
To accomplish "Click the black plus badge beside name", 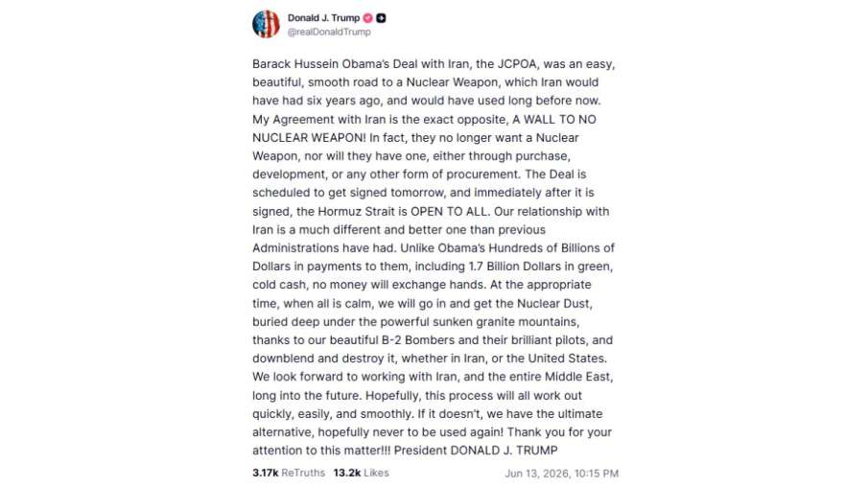I will (381, 18).
